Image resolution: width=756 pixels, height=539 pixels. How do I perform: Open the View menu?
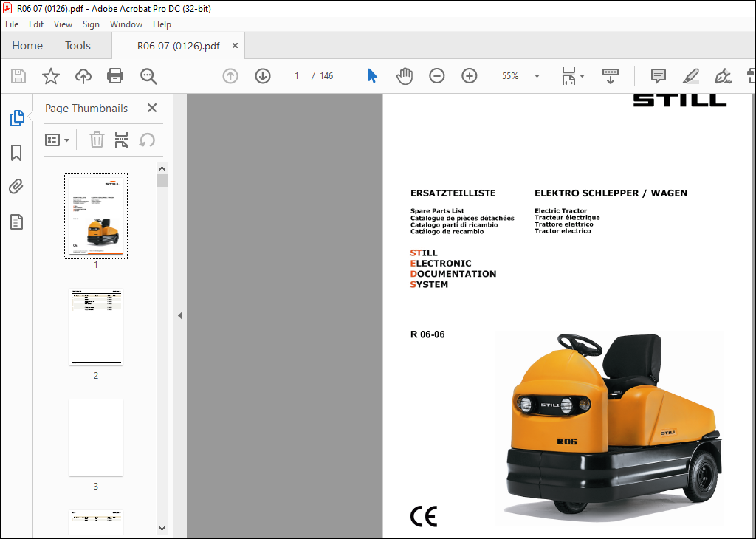pyautogui.click(x=63, y=24)
